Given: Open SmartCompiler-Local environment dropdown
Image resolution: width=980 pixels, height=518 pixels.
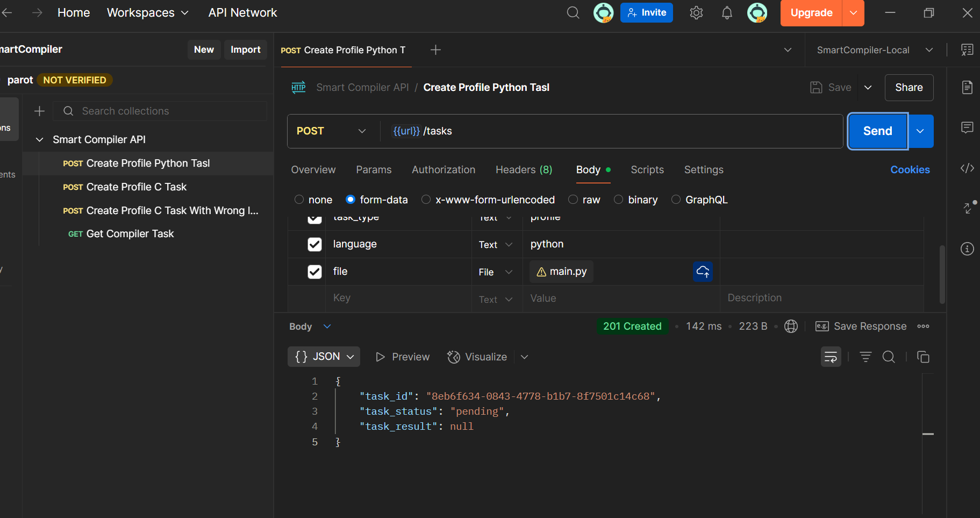Looking at the screenshot, I should click(x=875, y=49).
